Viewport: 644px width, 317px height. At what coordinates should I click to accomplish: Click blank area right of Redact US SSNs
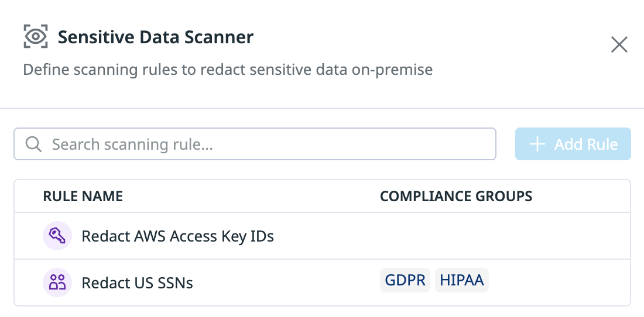point(281,283)
